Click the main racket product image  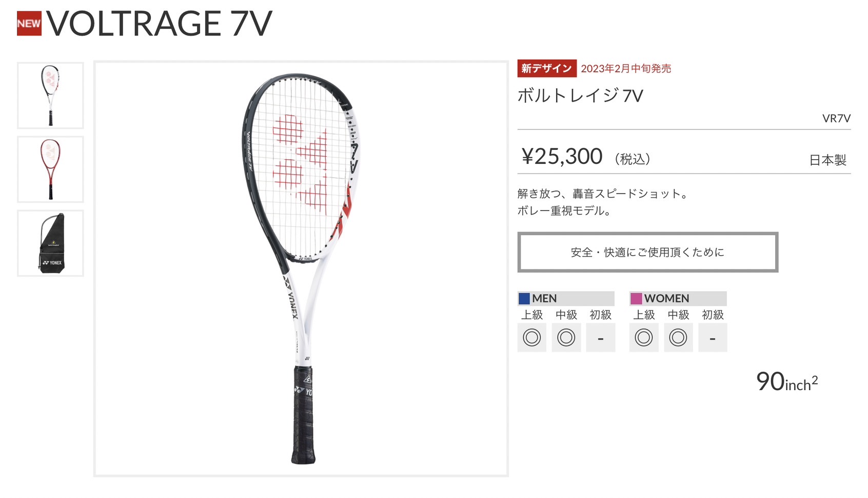[301, 269]
